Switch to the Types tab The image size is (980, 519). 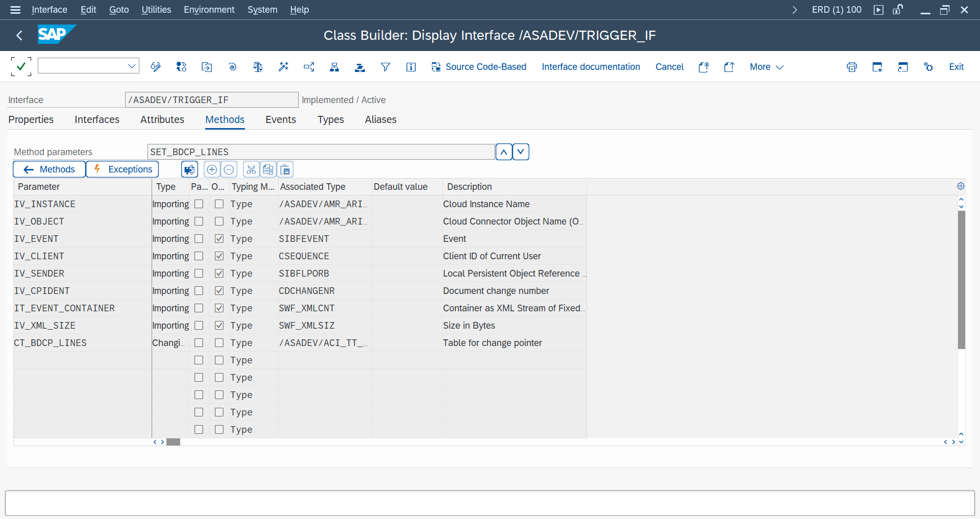(x=331, y=119)
